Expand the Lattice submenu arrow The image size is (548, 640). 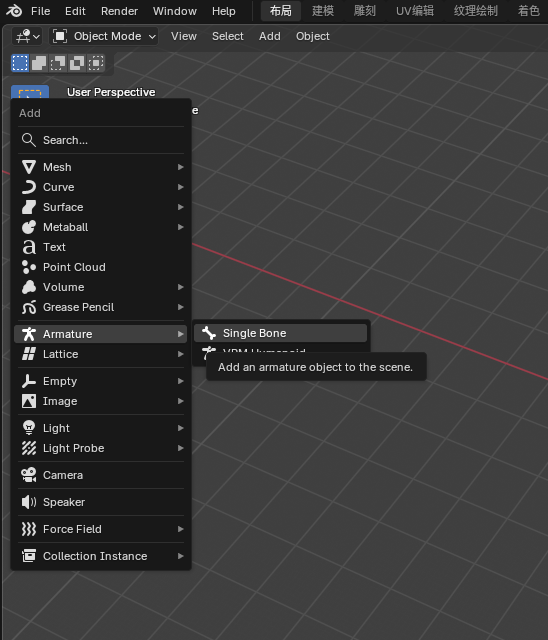(x=180, y=354)
